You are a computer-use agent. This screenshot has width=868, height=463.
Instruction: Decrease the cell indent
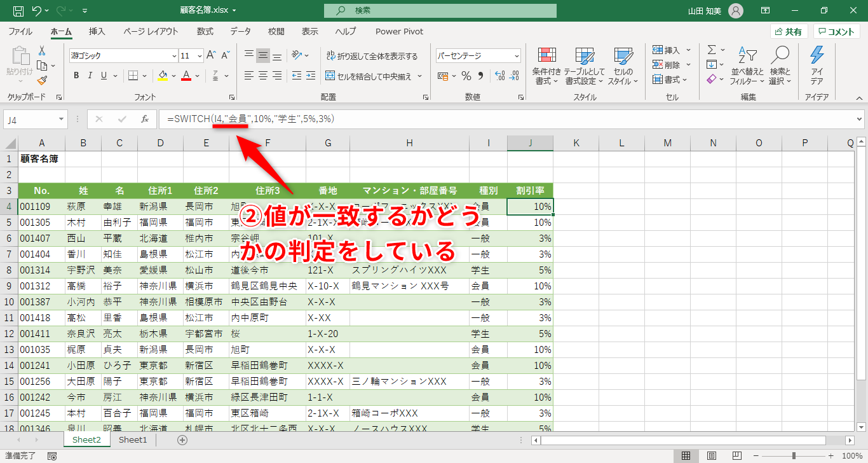[296, 76]
